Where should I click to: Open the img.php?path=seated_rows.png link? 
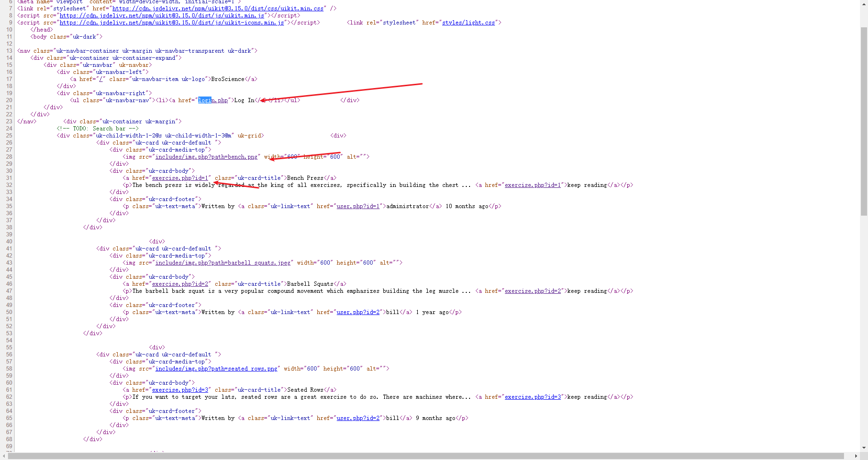pos(217,369)
